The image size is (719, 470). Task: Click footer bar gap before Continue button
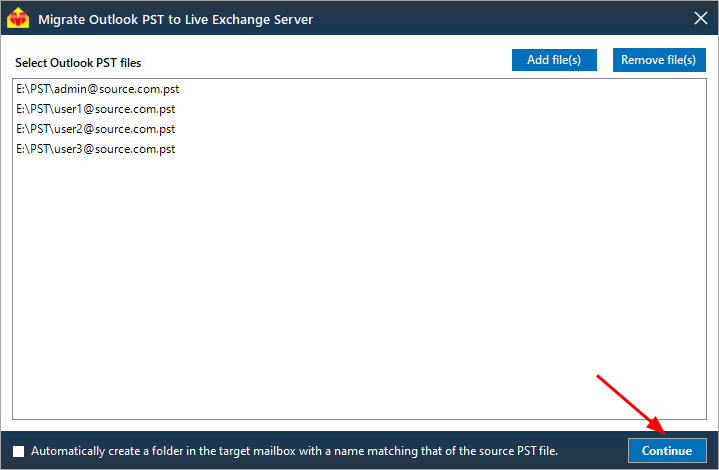(592, 451)
